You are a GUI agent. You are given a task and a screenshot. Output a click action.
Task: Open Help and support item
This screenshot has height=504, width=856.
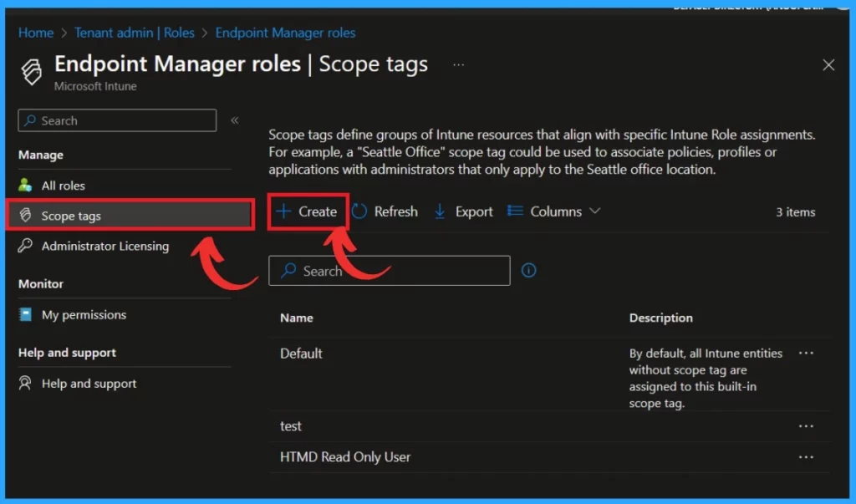coord(89,384)
